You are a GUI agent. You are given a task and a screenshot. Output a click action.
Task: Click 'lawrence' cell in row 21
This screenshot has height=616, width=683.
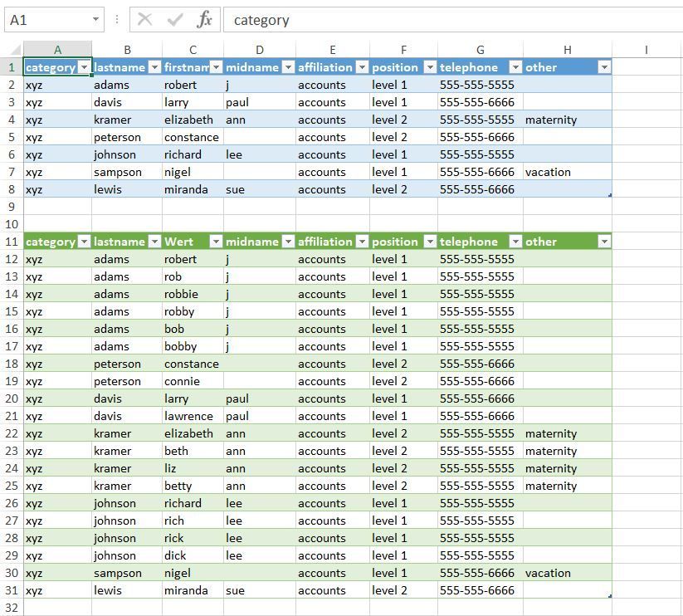(x=193, y=416)
